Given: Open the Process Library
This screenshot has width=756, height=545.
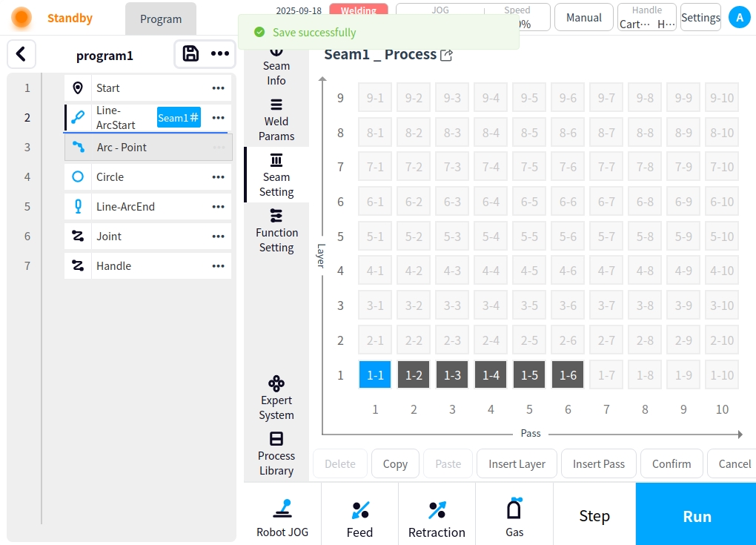Looking at the screenshot, I should coord(276,453).
